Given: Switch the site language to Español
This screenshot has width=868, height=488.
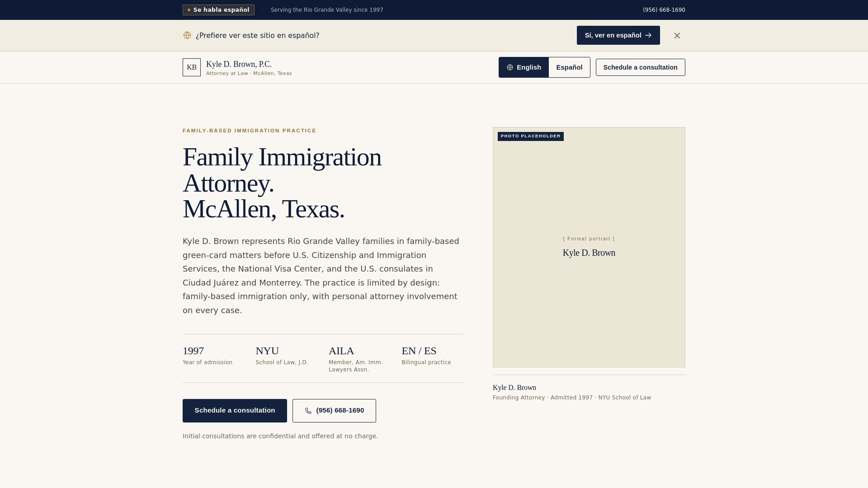Looking at the screenshot, I should coord(569,67).
